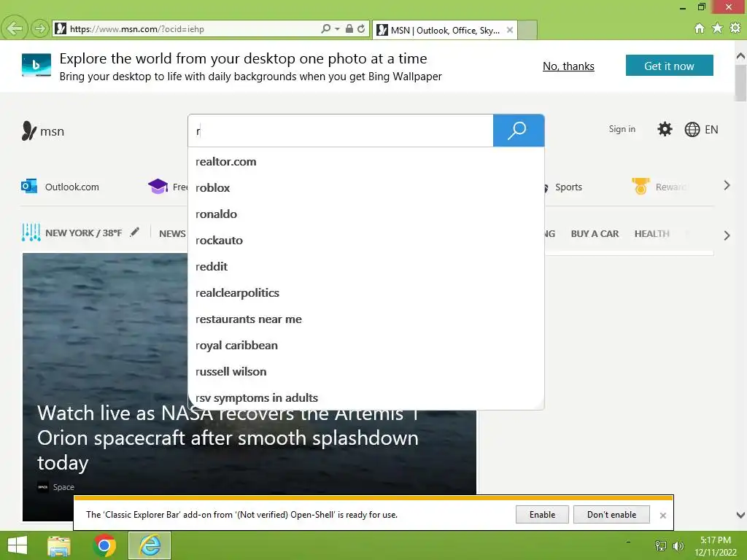Click the address bar search magnifier icon

pyautogui.click(x=326, y=29)
